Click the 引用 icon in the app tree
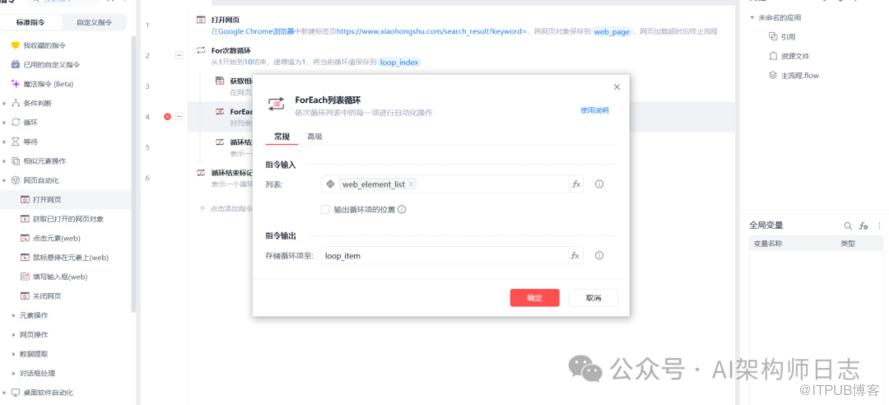The height and width of the screenshot is (405, 889). coord(772,36)
